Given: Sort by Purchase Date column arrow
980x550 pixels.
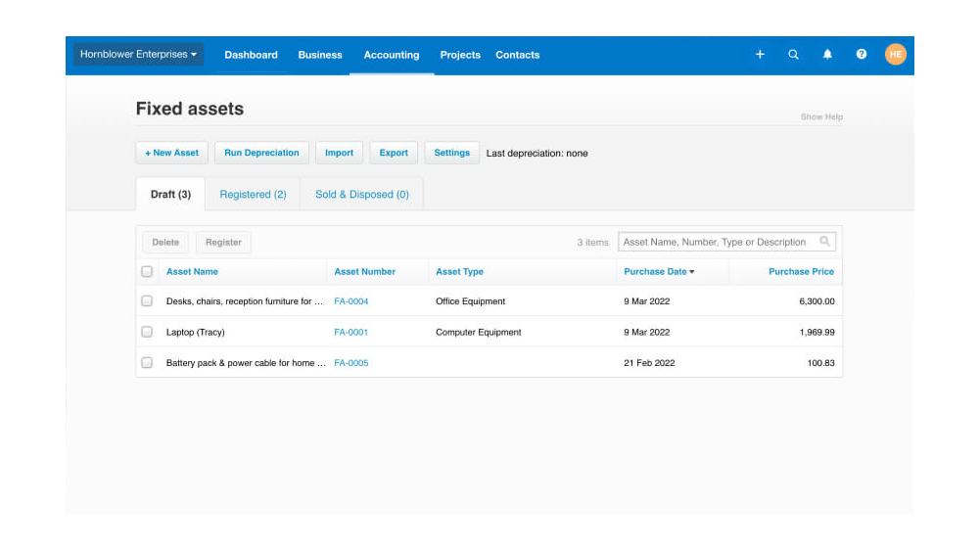Looking at the screenshot, I should click(692, 272).
